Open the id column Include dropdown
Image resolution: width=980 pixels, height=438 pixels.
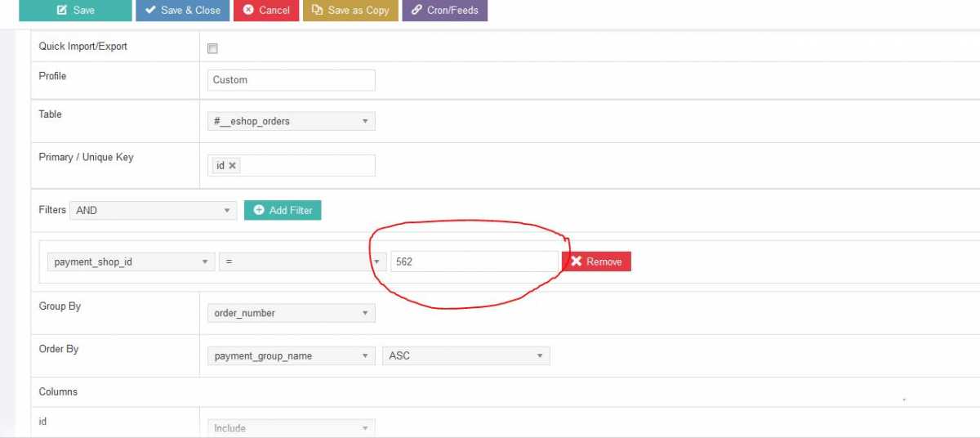[292, 428]
